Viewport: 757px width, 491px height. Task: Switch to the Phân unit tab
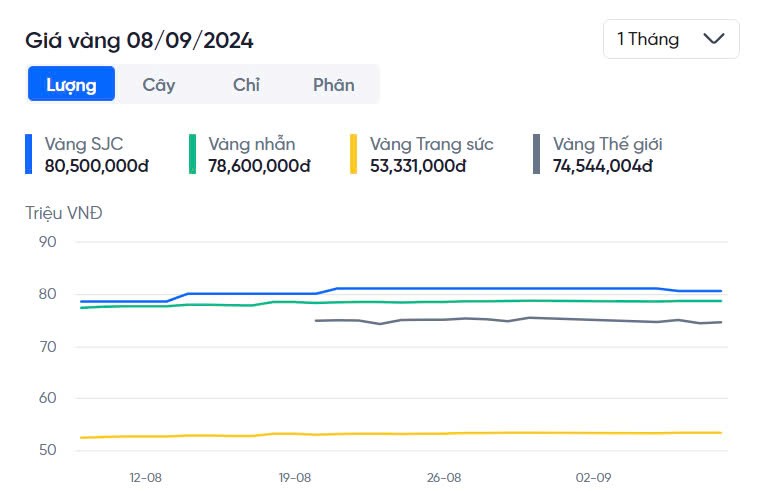(x=333, y=85)
